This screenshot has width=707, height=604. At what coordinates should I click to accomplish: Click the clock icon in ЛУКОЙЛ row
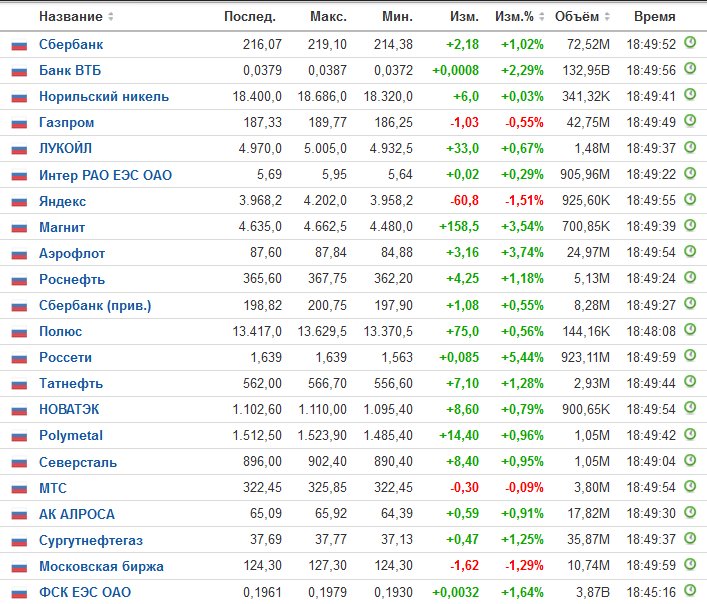click(690, 147)
